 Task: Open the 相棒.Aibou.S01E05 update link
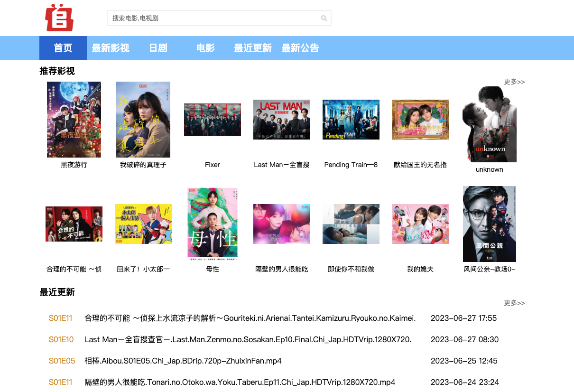pyautogui.click(x=183, y=361)
